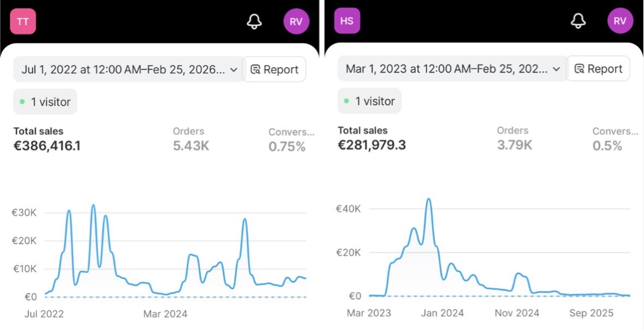Viewport: 644px width, 333px height.
Task: Click the €30K axis label
Action: click(24, 213)
